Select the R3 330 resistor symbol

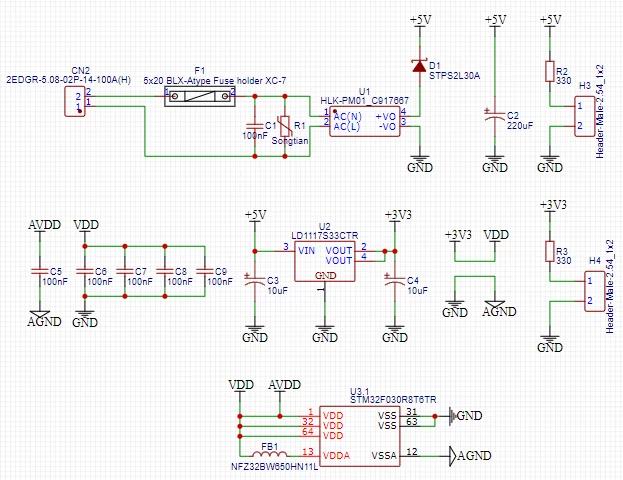(550, 251)
